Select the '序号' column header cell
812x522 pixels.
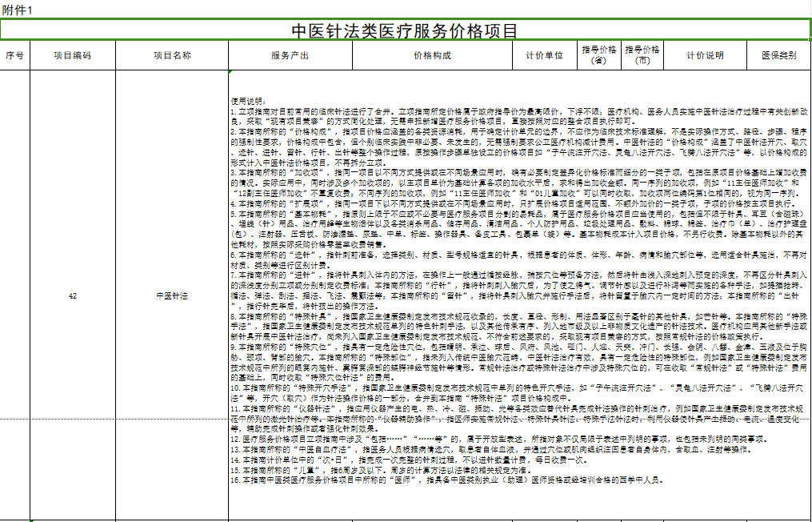pyautogui.click(x=15, y=55)
